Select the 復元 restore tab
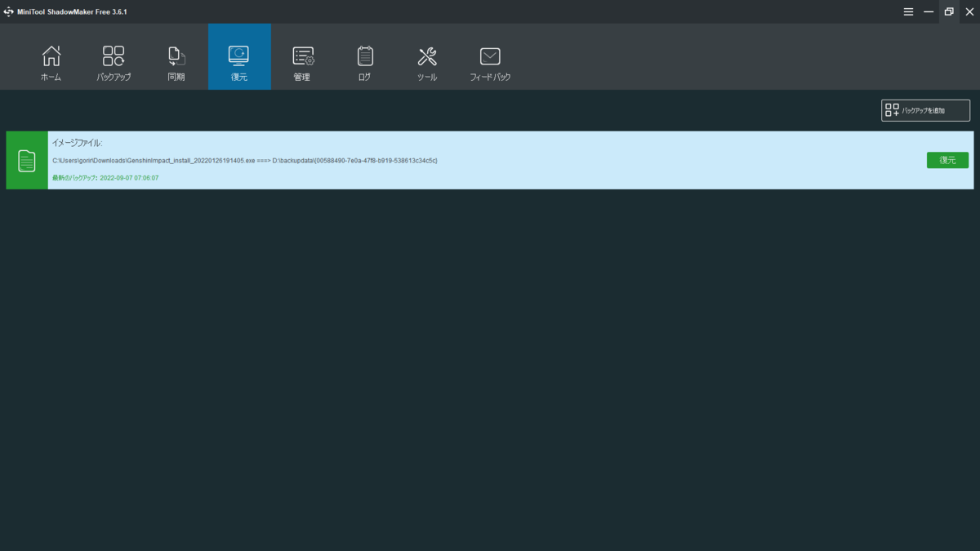The width and height of the screenshot is (980, 551). tap(239, 57)
